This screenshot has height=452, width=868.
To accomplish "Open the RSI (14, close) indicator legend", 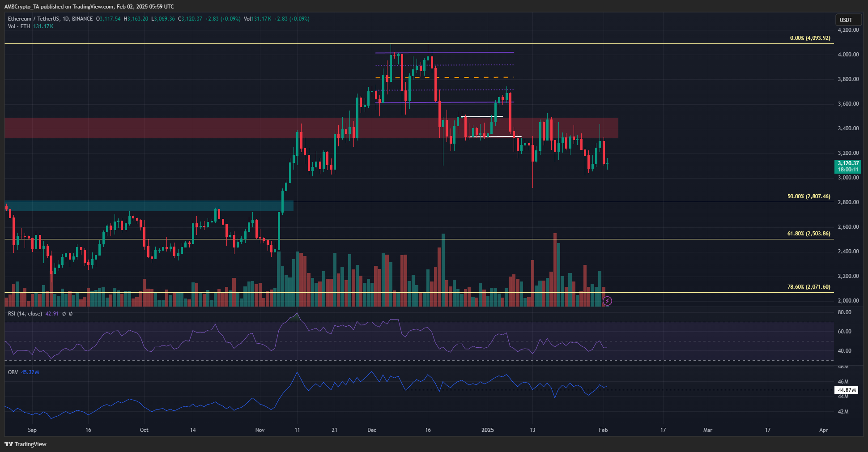I will click(x=25, y=314).
